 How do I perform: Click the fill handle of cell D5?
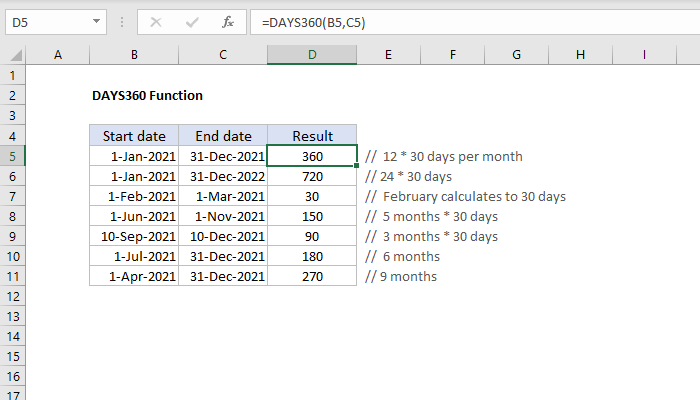[x=356, y=166]
